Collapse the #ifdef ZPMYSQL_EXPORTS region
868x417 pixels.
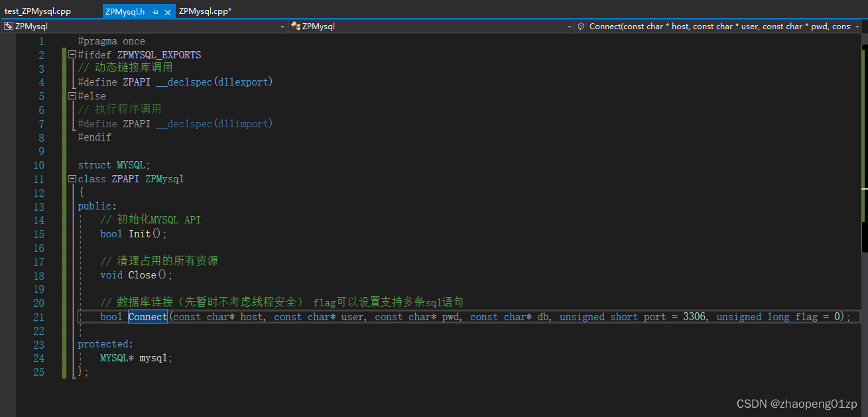tap(72, 55)
